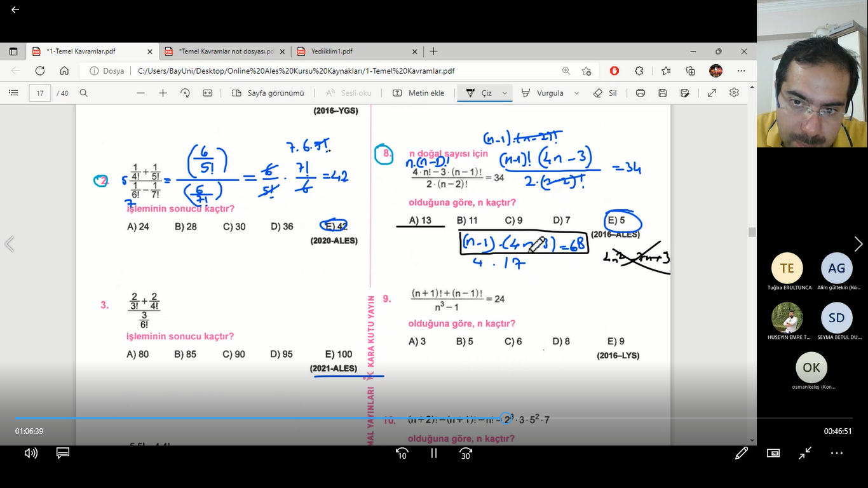The height and width of the screenshot is (488, 868).
Task: Open tab actions menu in Edge
Action: [13, 51]
